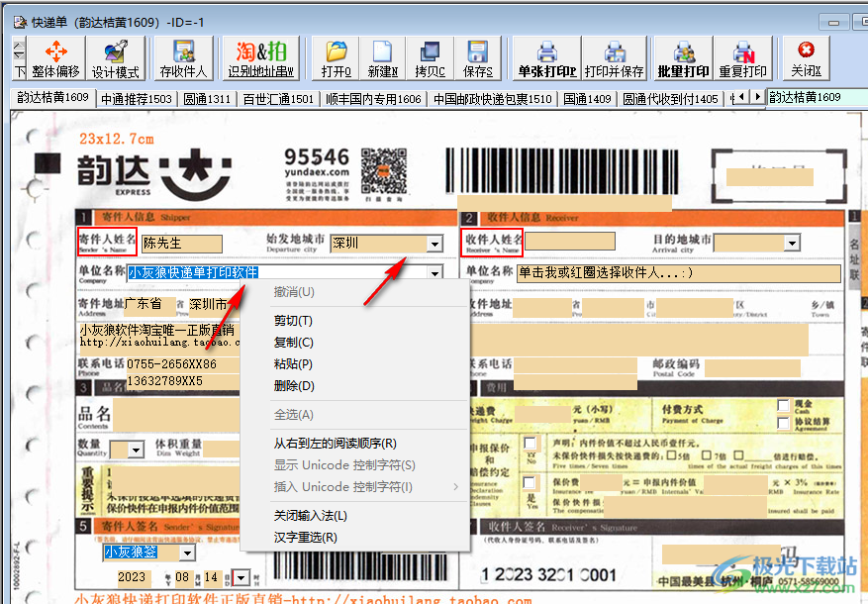
Task: Click 单击我或红圈选择收件人 field
Action: pyautogui.click(x=679, y=273)
